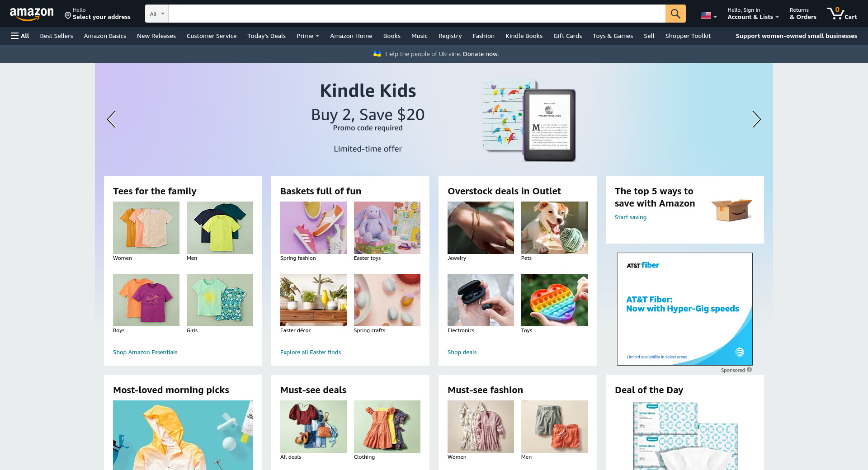Open the All hamburger menu

tap(20, 36)
